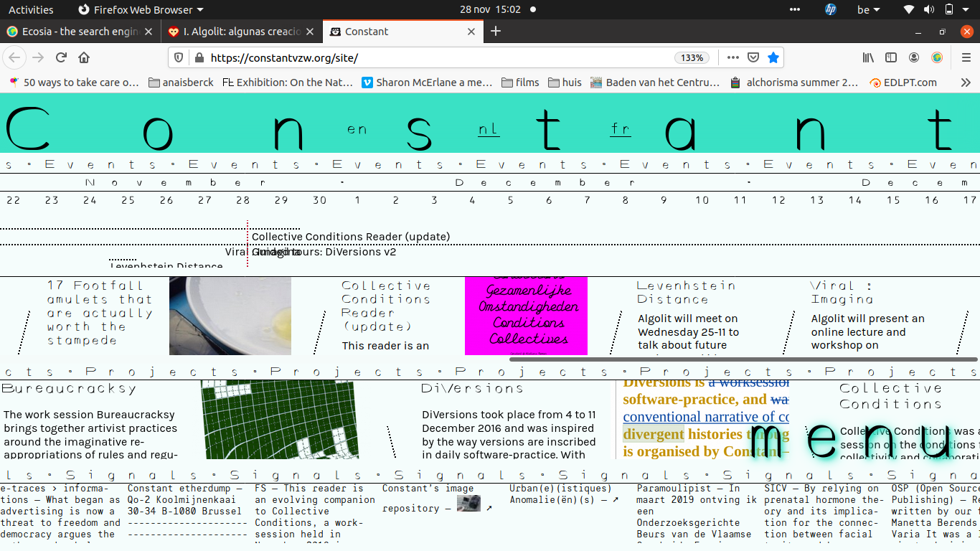The width and height of the screenshot is (980, 551).
Task: Open the anaisberck bookmark folder
Action: (181, 83)
